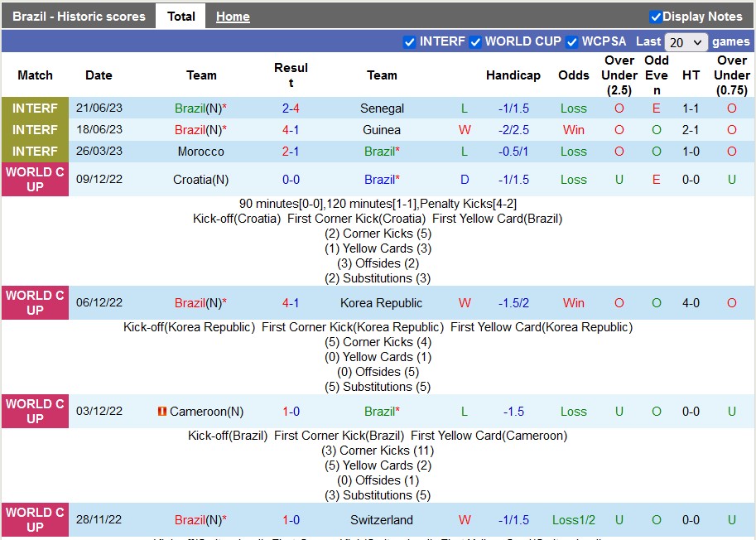The height and width of the screenshot is (540, 756).
Task: Open the Senegal team link
Action: click(x=382, y=108)
